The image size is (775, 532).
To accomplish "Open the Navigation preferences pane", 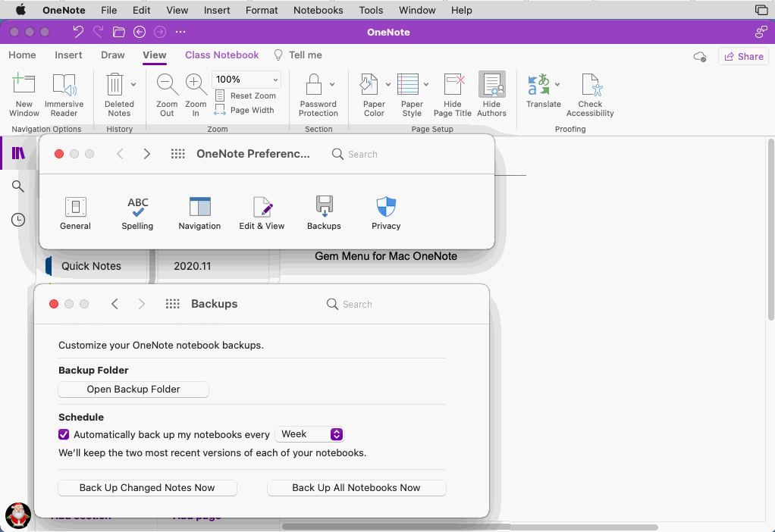I will pos(199,213).
